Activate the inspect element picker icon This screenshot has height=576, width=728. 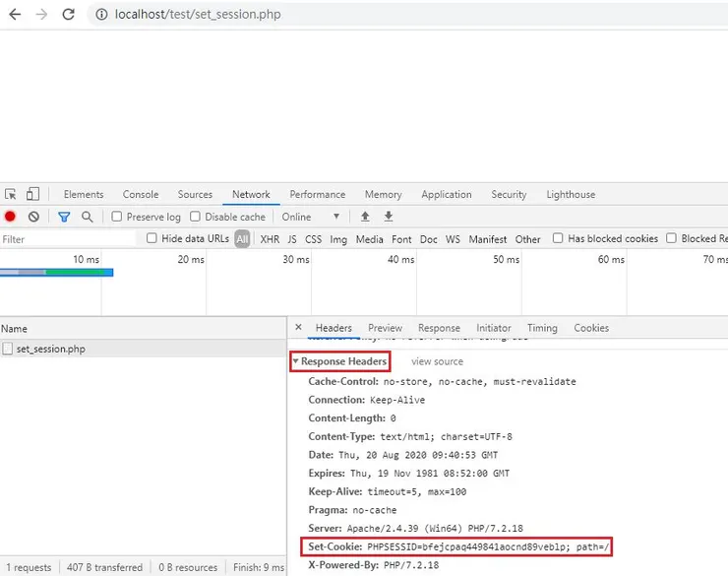point(10,194)
